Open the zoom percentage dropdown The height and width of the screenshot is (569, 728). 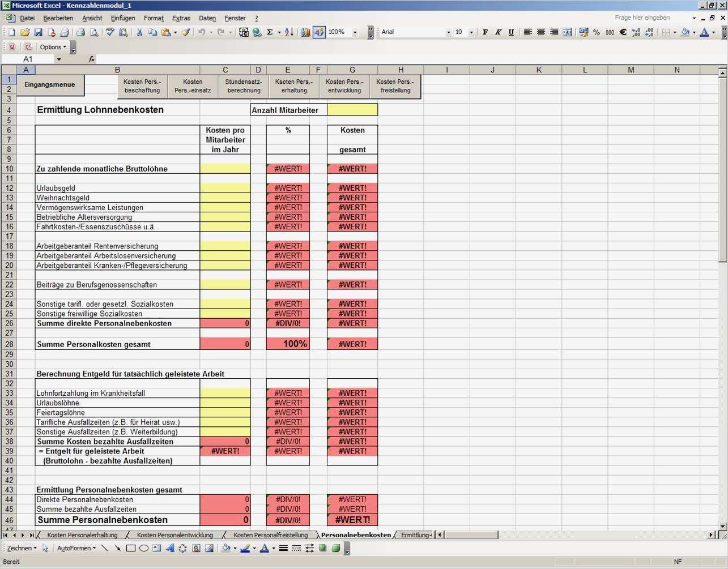(355, 32)
